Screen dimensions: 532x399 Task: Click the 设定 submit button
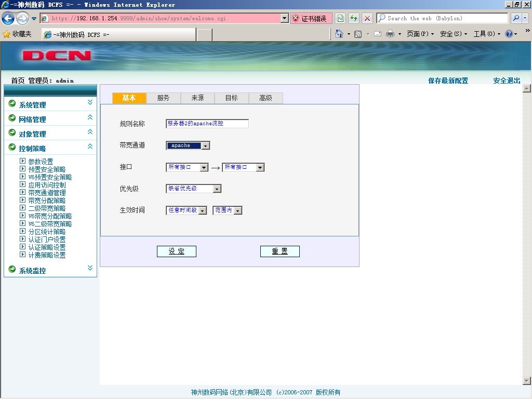[x=177, y=251]
